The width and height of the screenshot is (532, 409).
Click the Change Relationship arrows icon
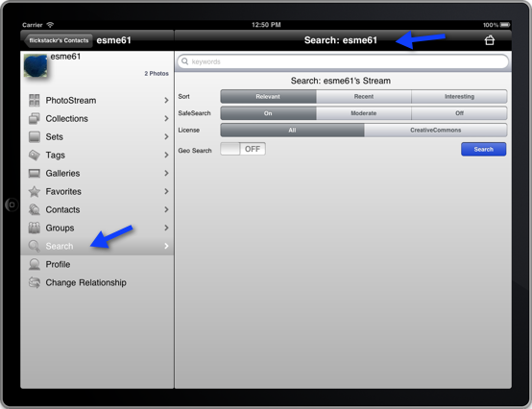pos(35,282)
